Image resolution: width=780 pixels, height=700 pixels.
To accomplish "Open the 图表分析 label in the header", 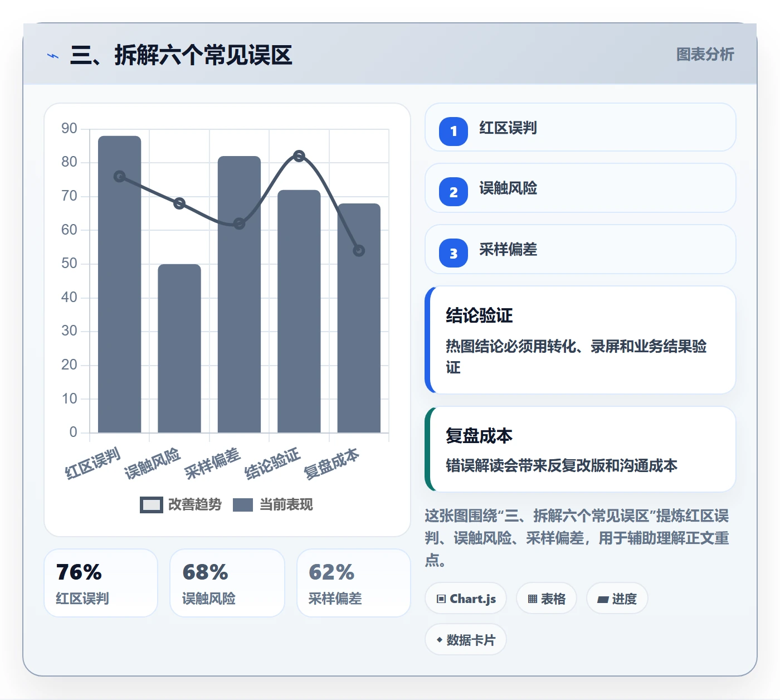I will pos(705,54).
